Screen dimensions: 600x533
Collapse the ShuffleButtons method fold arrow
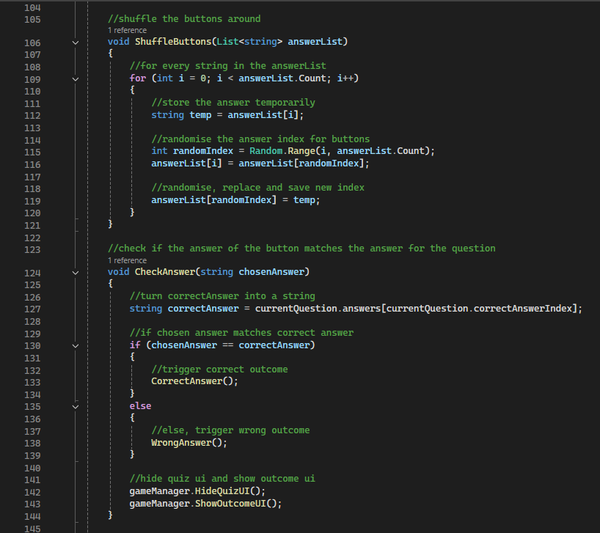click(x=75, y=43)
